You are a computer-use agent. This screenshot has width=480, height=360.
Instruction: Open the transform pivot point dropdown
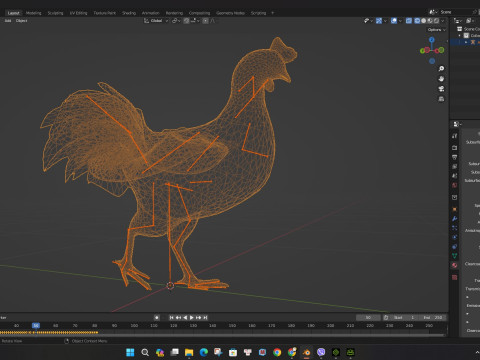click(x=176, y=21)
